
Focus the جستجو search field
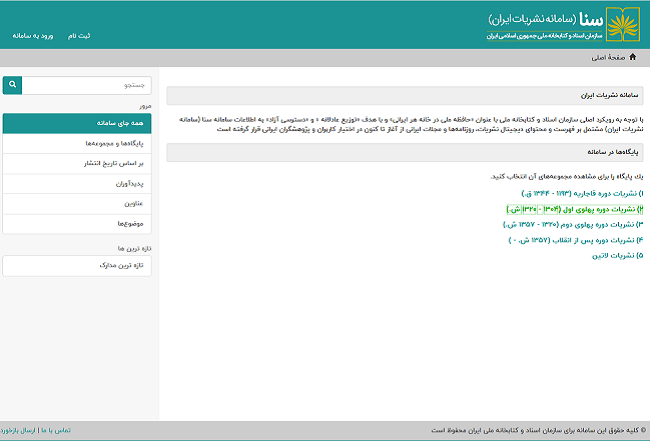87,85
